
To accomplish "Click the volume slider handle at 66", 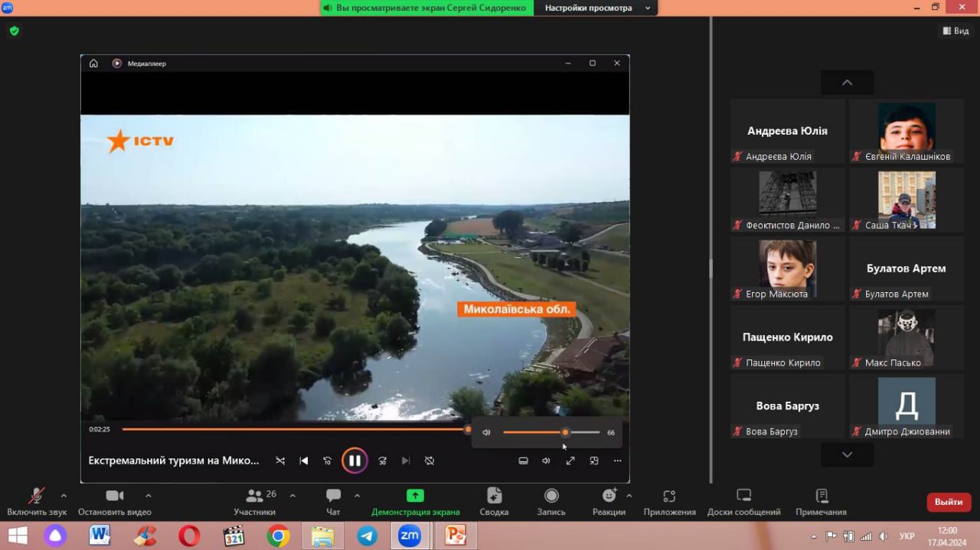I will tap(565, 432).
